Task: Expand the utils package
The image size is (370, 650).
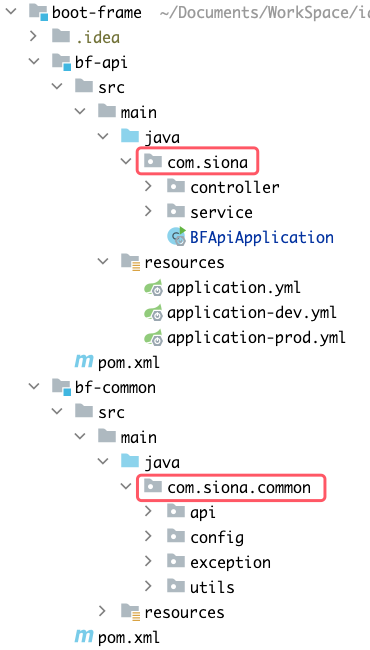Action: [x=148, y=587]
